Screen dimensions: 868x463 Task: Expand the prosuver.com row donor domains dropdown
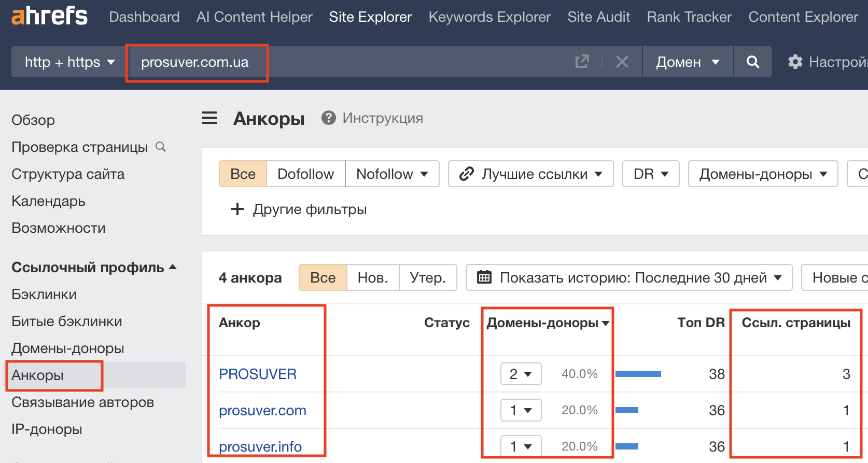tap(521, 410)
